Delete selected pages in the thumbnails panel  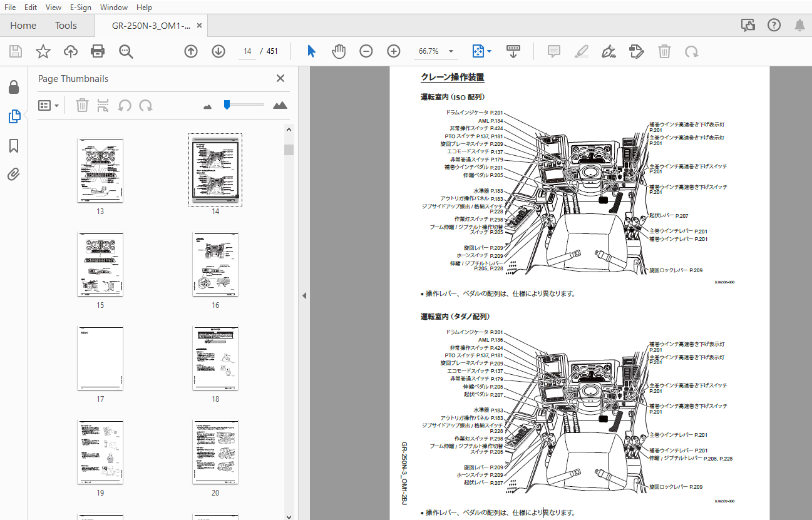pyautogui.click(x=82, y=105)
